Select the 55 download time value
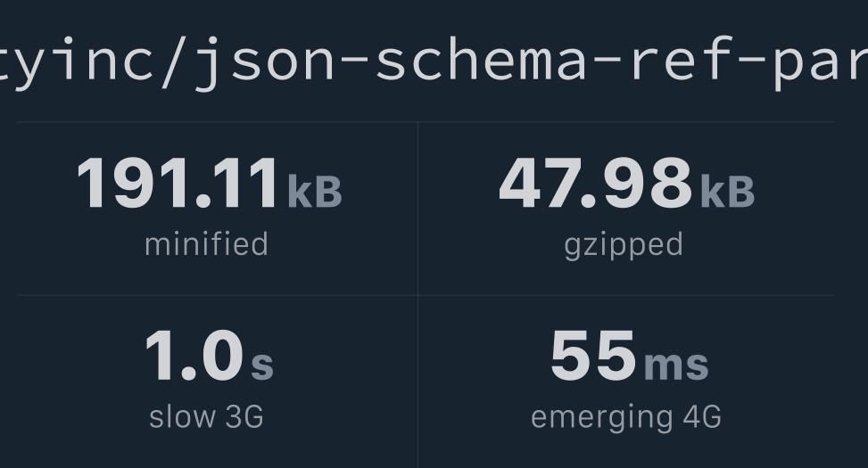868x468 pixels. [593, 356]
